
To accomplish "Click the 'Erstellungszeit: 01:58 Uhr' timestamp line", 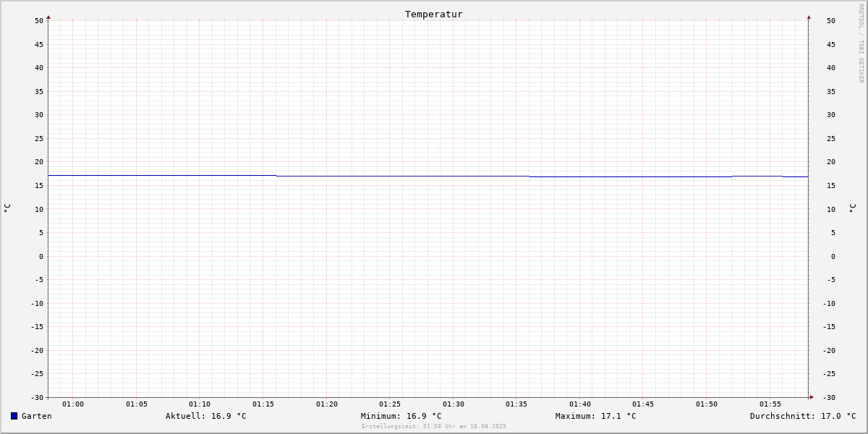I will pos(434,426).
